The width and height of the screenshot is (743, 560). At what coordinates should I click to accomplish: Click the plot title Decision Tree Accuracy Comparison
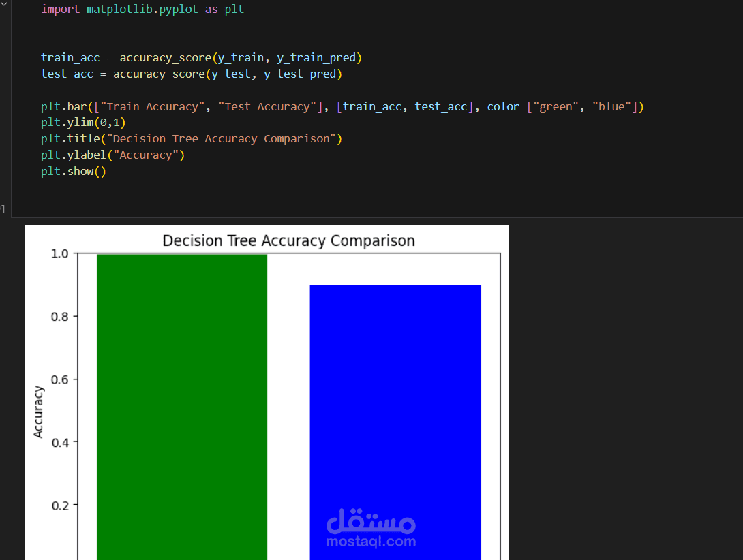coord(288,240)
